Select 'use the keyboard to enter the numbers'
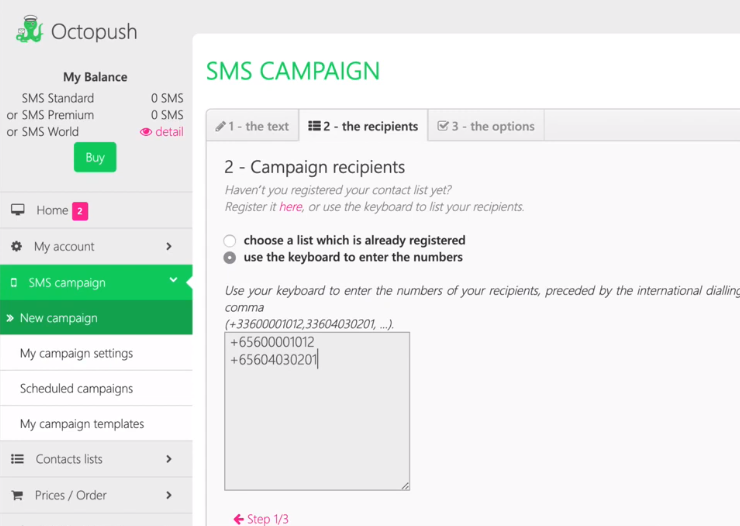 [x=230, y=258]
